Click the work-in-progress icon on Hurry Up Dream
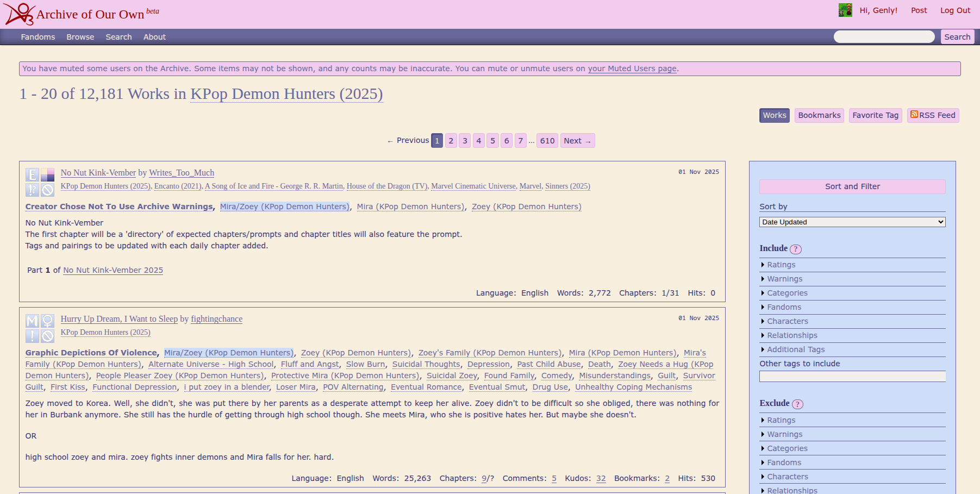The width and height of the screenshot is (980, 494). (48, 336)
